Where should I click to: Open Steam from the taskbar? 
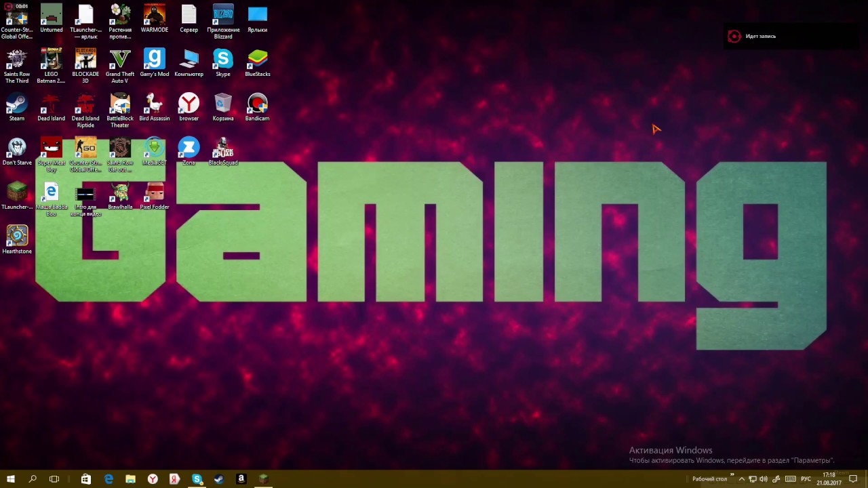(x=218, y=479)
